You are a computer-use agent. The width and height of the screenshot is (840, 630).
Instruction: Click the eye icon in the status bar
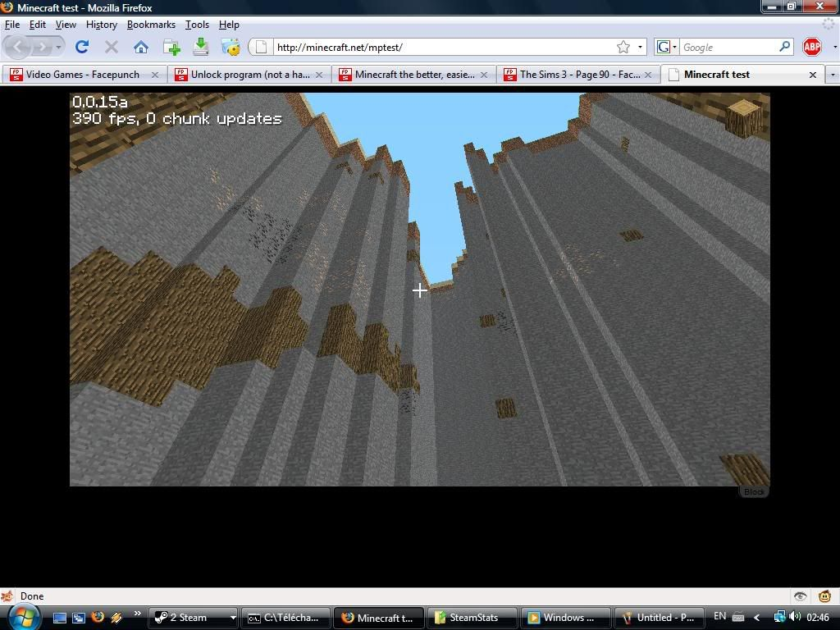coord(801,596)
